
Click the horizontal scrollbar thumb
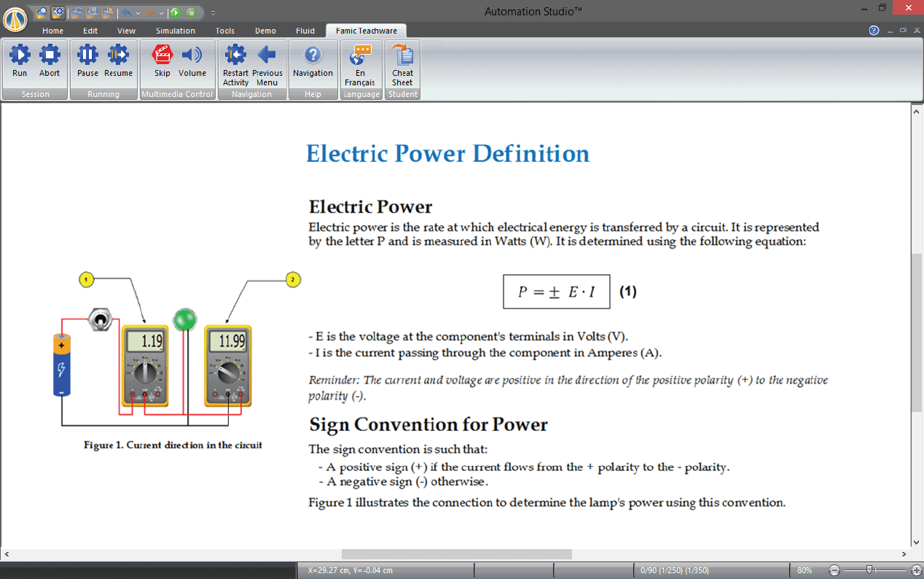456,554
